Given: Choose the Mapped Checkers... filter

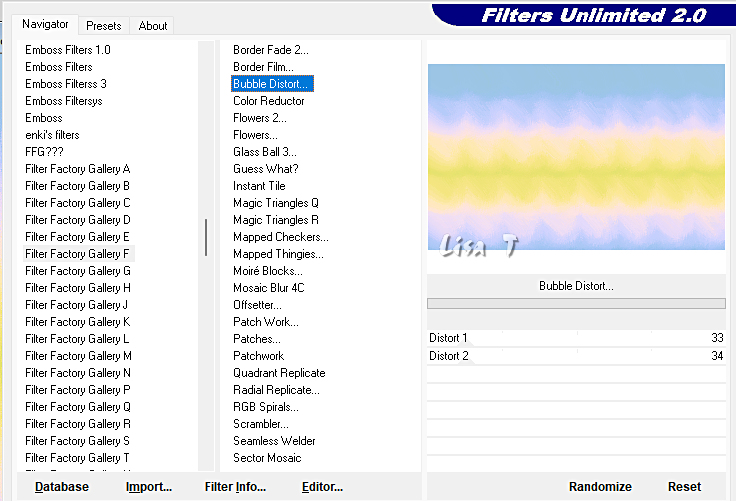Looking at the screenshot, I should click(281, 237).
